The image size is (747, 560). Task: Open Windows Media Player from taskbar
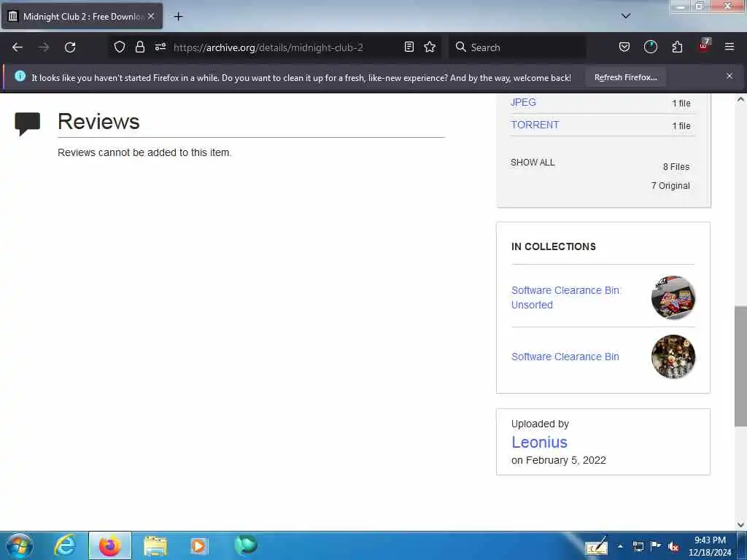198,545
